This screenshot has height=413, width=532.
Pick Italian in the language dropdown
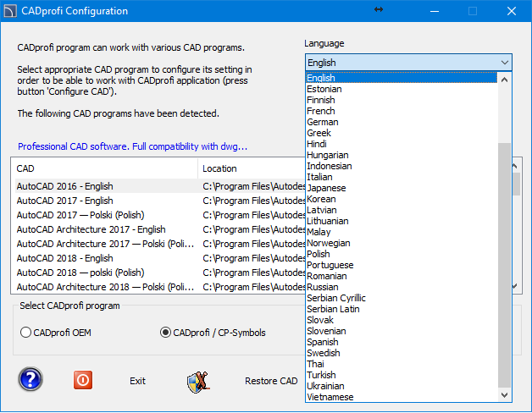pos(402,177)
